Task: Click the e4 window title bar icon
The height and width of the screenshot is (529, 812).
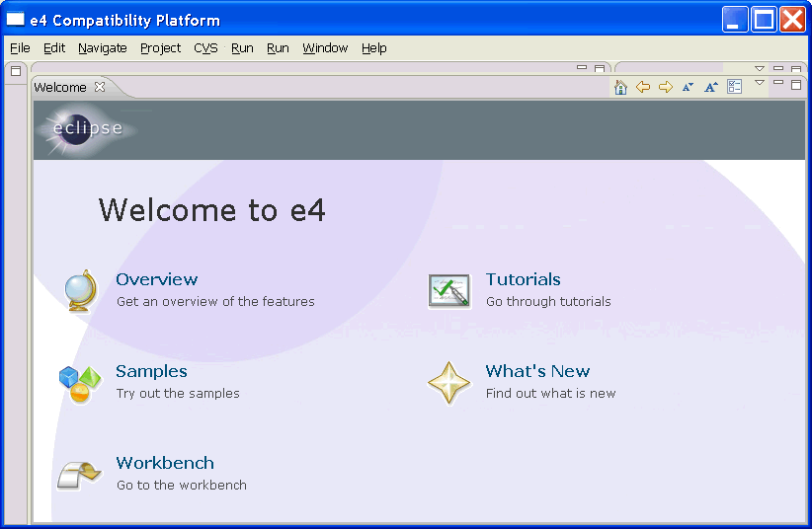Action: pos(15,20)
